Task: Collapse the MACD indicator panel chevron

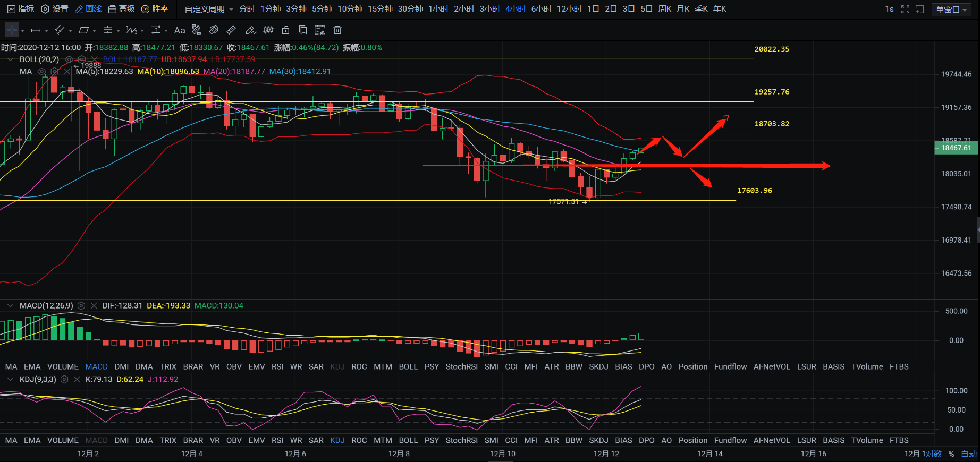Action: click(x=10, y=306)
